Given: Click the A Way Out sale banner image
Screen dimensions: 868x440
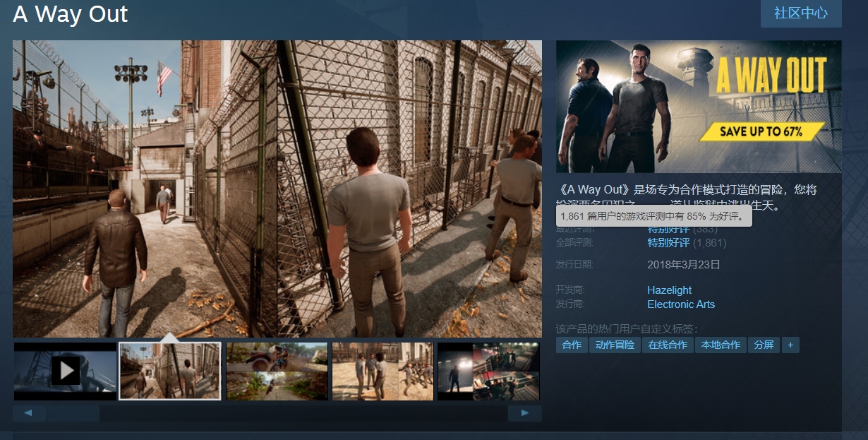Looking at the screenshot, I should [699, 107].
